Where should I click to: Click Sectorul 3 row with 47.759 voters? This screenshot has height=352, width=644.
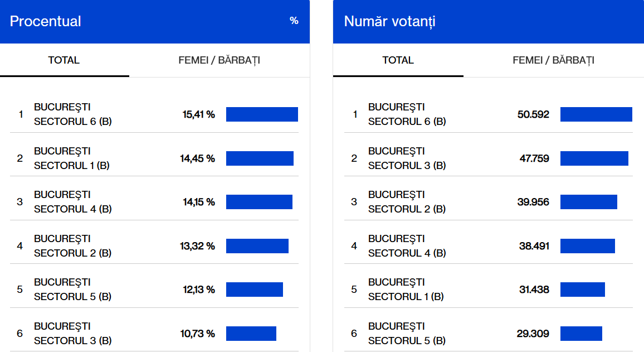pyautogui.click(x=407, y=158)
